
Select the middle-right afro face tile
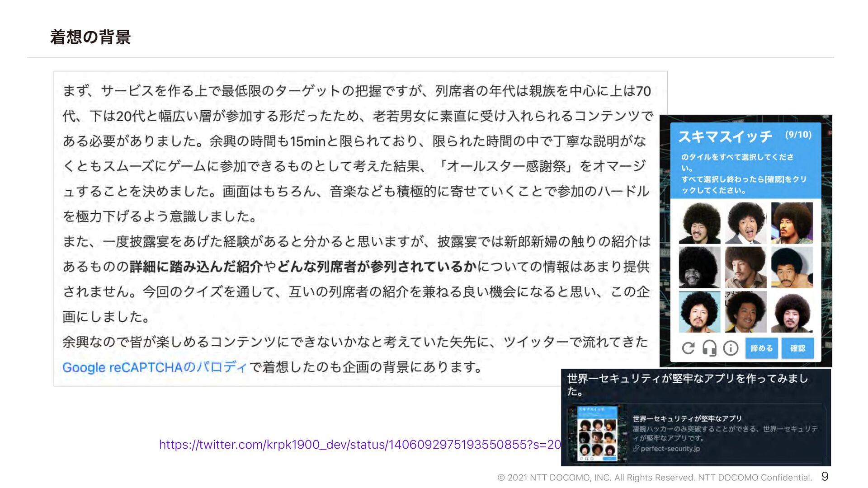[x=792, y=267]
